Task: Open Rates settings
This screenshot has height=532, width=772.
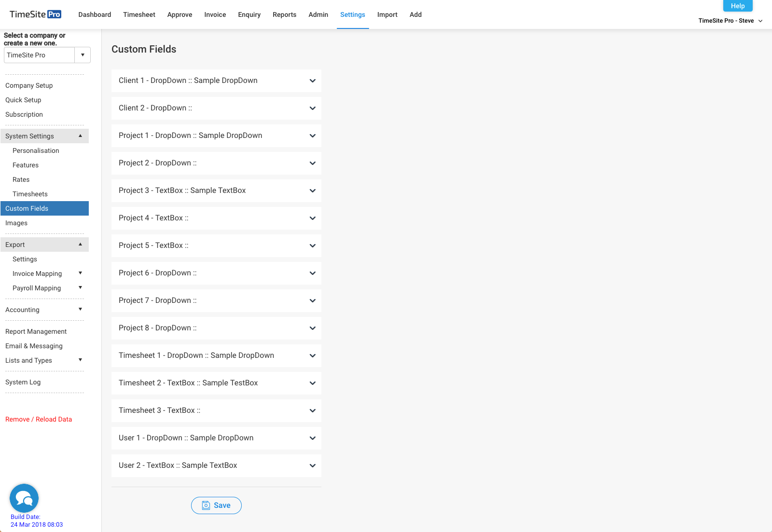Action: click(x=21, y=179)
